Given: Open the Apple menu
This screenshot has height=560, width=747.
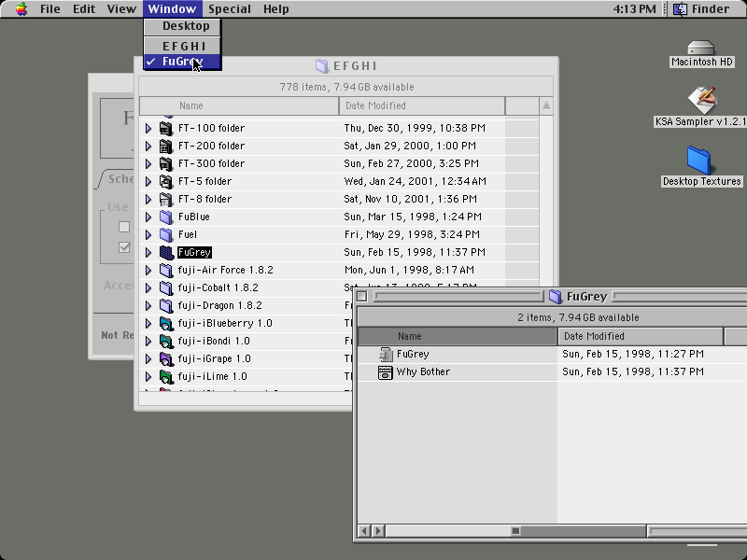Looking at the screenshot, I should point(21,8).
